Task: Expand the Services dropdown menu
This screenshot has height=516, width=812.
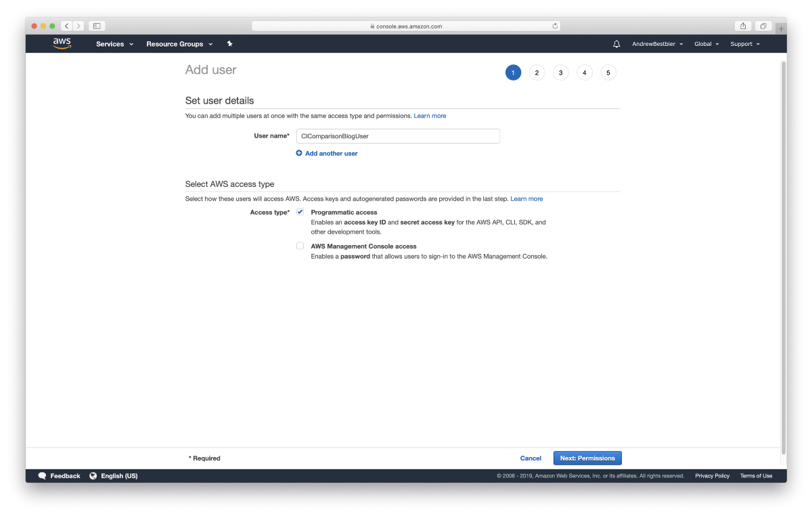Action: [x=114, y=44]
